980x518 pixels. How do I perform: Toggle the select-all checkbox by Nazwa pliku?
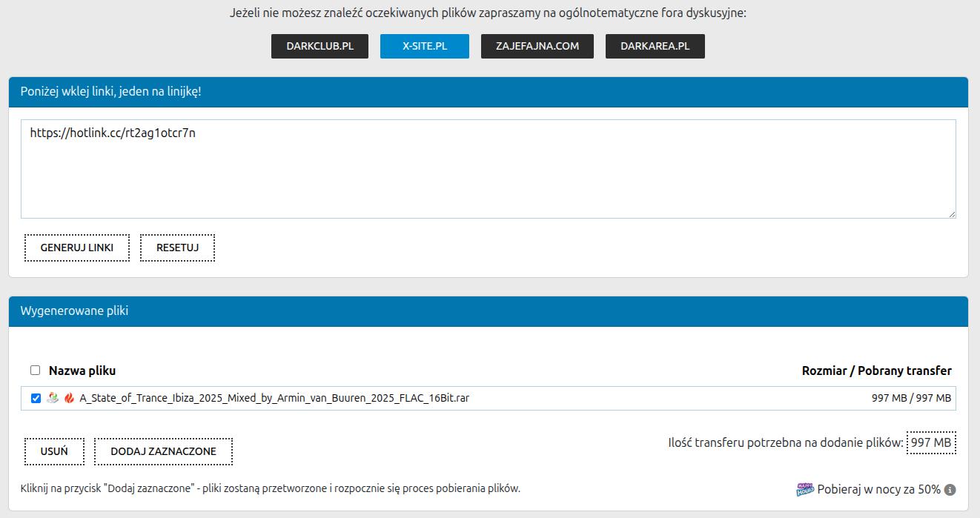[35, 371]
